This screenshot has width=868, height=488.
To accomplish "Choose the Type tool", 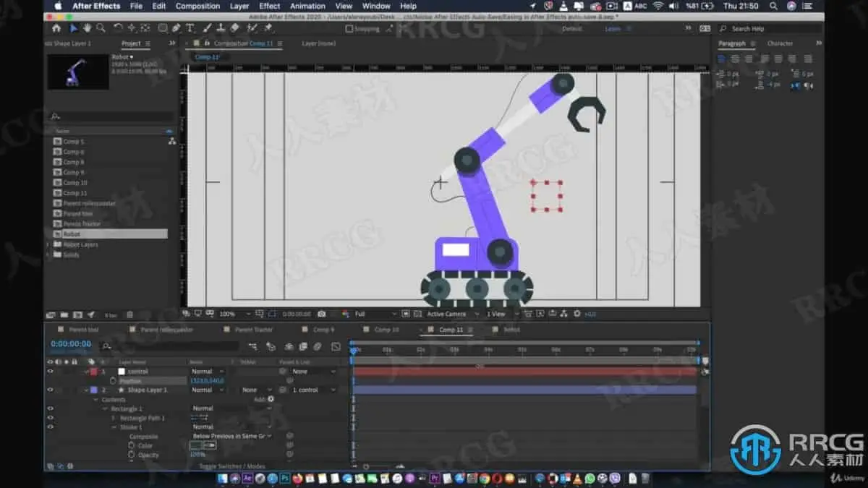I will click(190, 28).
